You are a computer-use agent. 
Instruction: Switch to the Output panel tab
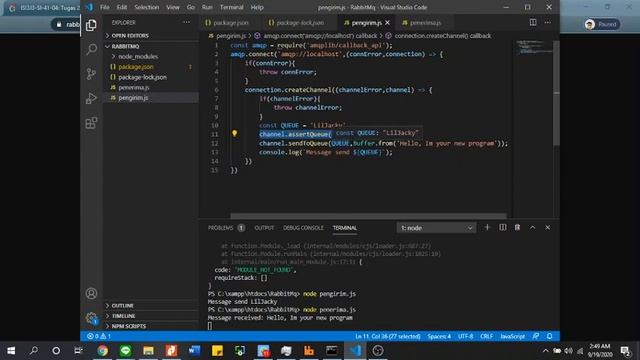264,228
